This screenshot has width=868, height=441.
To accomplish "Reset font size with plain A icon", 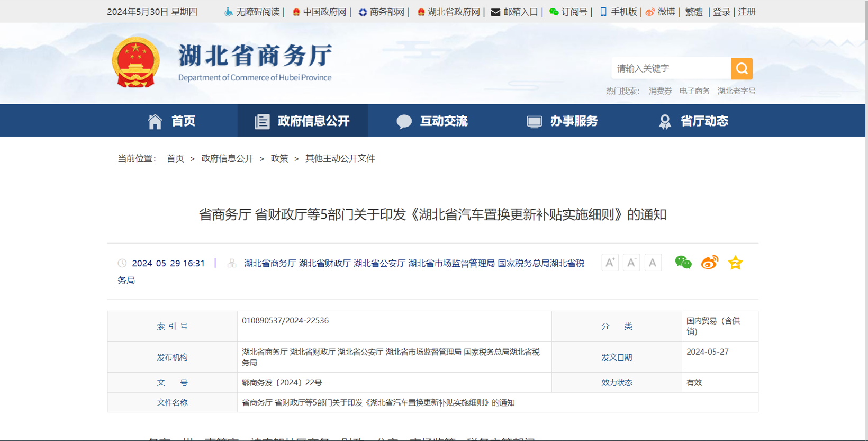I will (653, 263).
